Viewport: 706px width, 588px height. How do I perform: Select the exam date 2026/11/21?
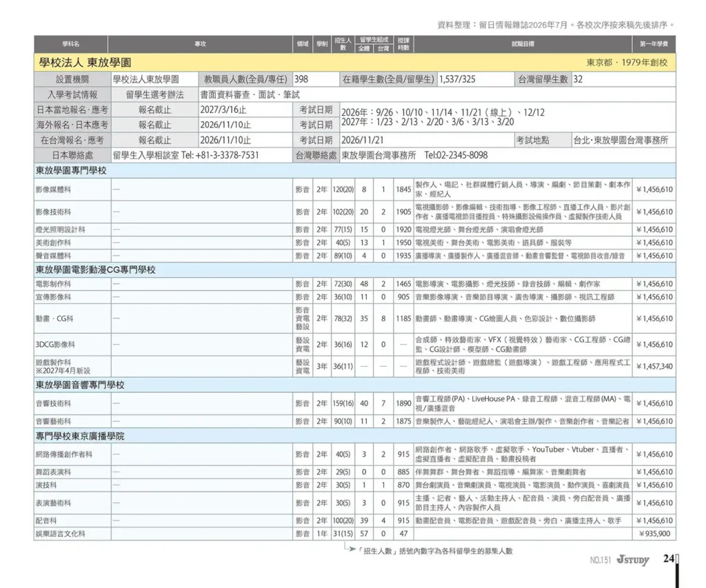363,140
